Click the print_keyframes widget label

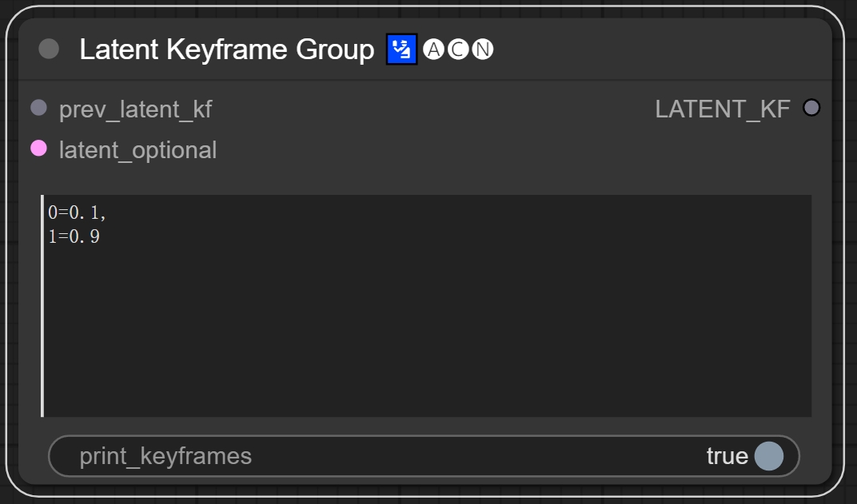165,456
